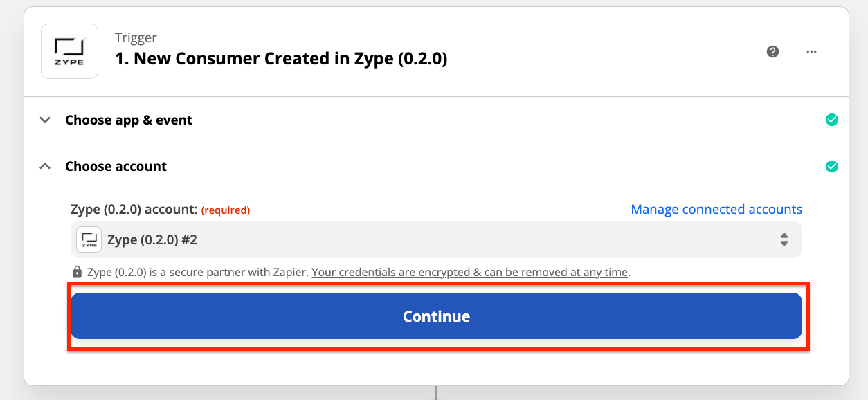Viewport: 868px width, 400px height.
Task: Click green checkmark beside Choose account
Action: pos(832,166)
